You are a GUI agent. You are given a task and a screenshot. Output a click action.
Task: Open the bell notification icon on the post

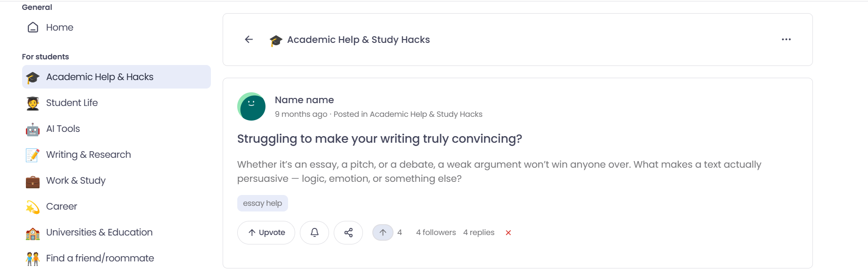click(x=314, y=232)
